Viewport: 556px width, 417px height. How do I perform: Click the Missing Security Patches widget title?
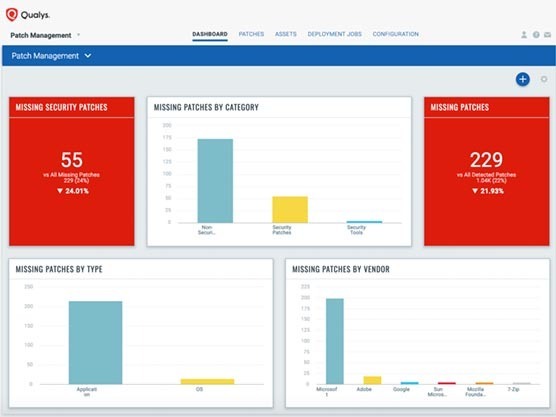[61, 107]
